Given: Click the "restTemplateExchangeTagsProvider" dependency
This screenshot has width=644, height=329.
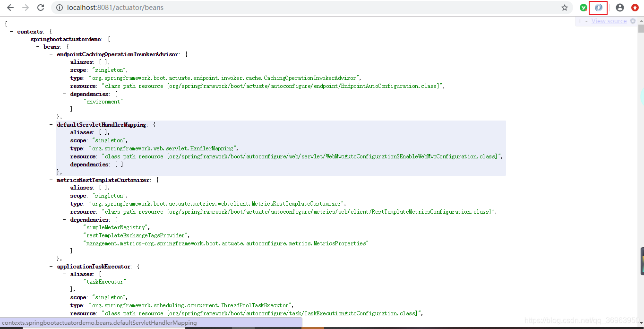Looking at the screenshot, I should tap(136, 235).
